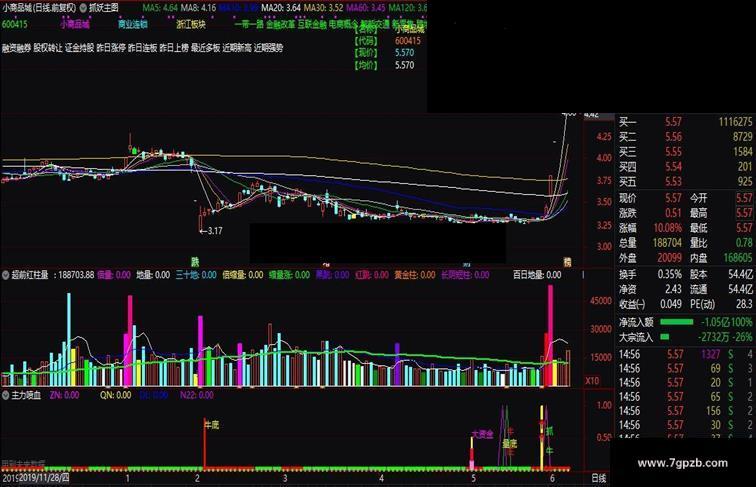Click the 外盘 value 20099
This screenshot has height=487, width=756.
pos(670,258)
